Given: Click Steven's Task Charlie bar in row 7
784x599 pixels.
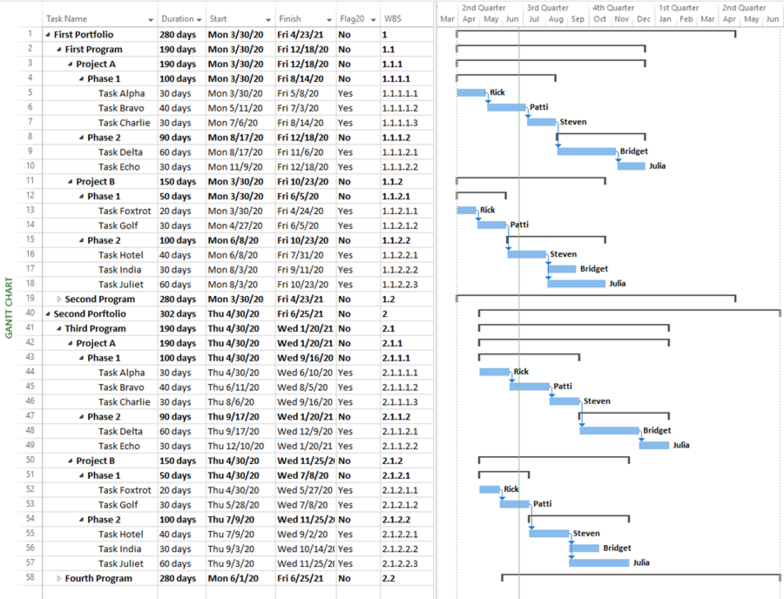Looking at the screenshot, I should 542,122.
